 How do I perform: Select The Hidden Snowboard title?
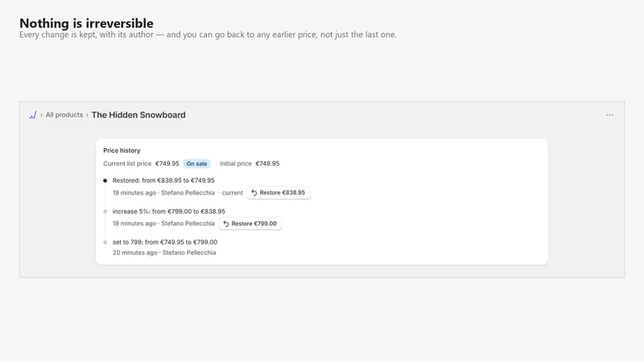tap(138, 115)
